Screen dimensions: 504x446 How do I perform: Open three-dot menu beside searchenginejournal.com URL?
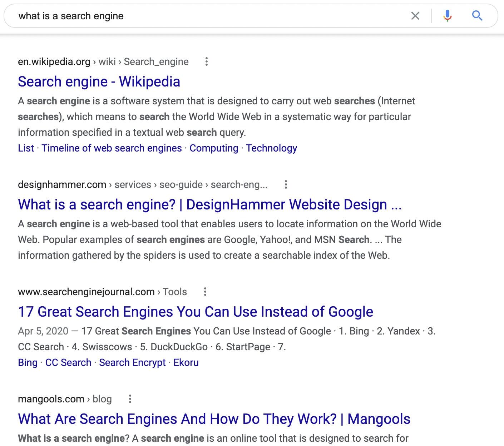pos(205,292)
